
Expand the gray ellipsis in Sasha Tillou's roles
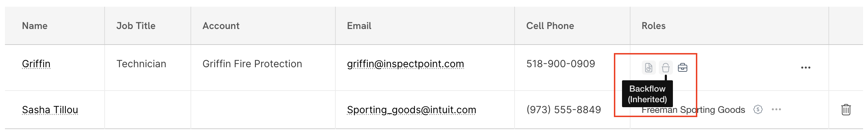(x=776, y=110)
